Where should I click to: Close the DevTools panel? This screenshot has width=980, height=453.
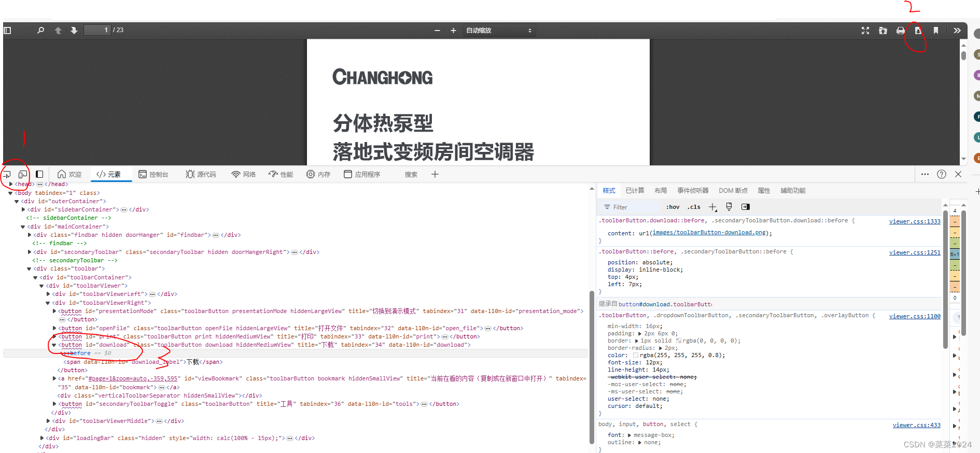coord(958,175)
